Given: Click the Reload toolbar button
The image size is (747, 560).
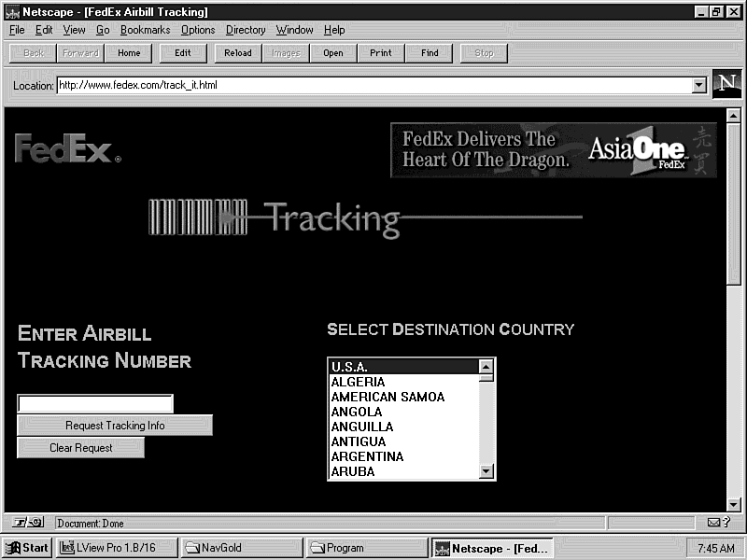Looking at the screenshot, I should [x=238, y=53].
